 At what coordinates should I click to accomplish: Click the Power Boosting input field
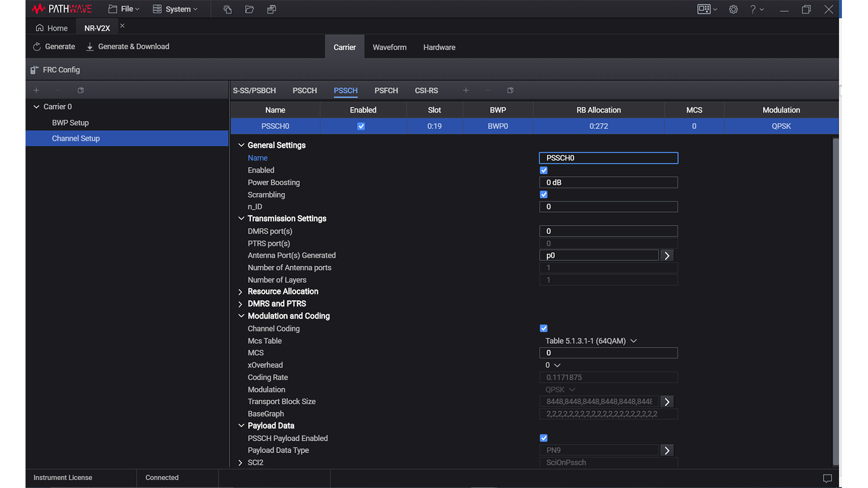pyautogui.click(x=608, y=183)
